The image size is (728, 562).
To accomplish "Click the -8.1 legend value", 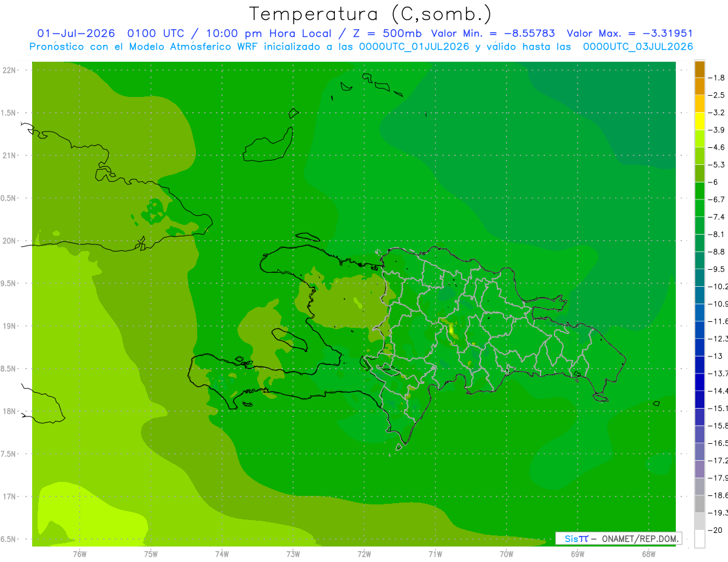I will click(718, 234).
